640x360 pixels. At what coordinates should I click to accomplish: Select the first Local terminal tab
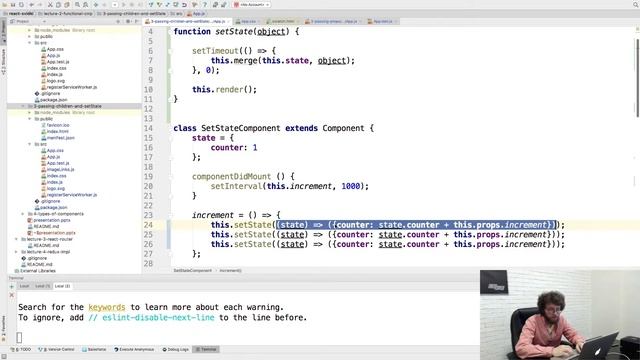pyautogui.click(x=24, y=286)
